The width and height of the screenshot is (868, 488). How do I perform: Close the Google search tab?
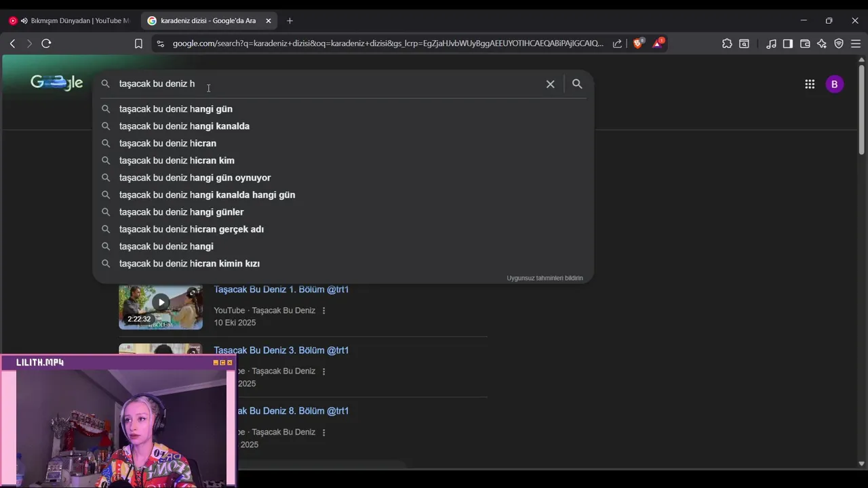pos(269,21)
